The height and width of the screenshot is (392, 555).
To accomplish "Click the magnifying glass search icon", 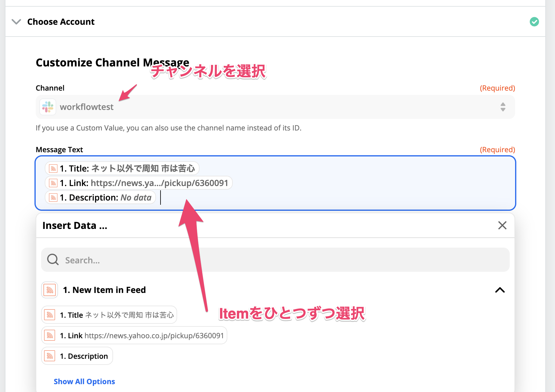I will click(53, 259).
